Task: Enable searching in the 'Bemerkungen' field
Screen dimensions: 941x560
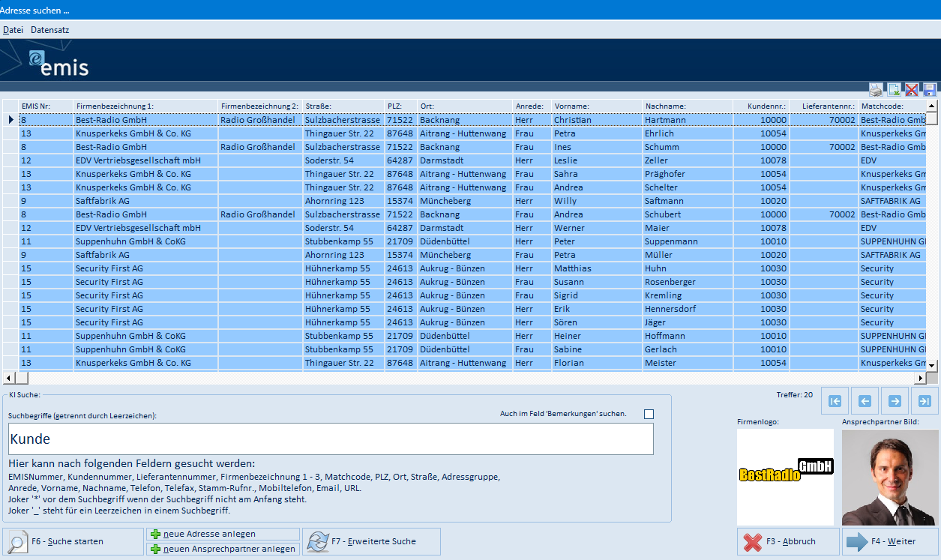Action: click(x=649, y=414)
